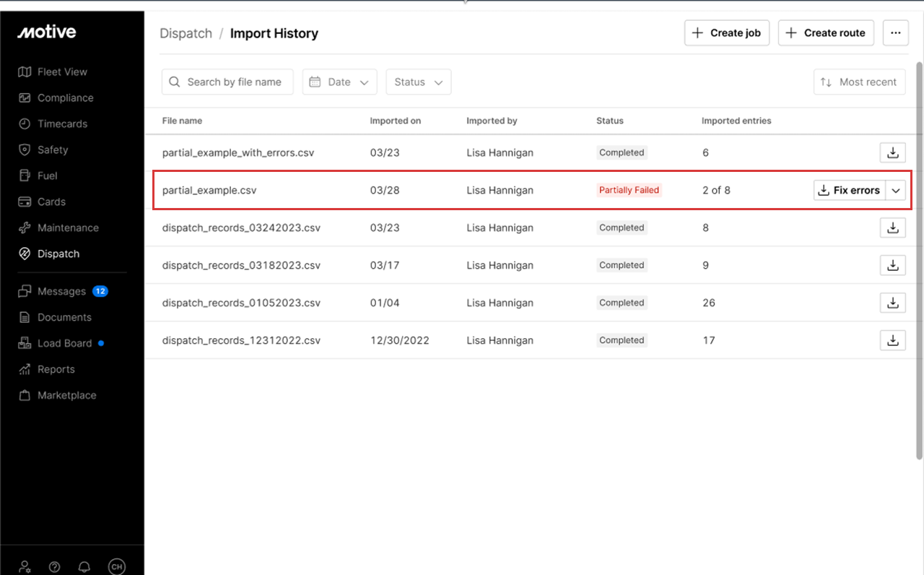The width and height of the screenshot is (924, 575).
Task: Expand the arrow next to Fix errors
Action: tap(896, 191)
